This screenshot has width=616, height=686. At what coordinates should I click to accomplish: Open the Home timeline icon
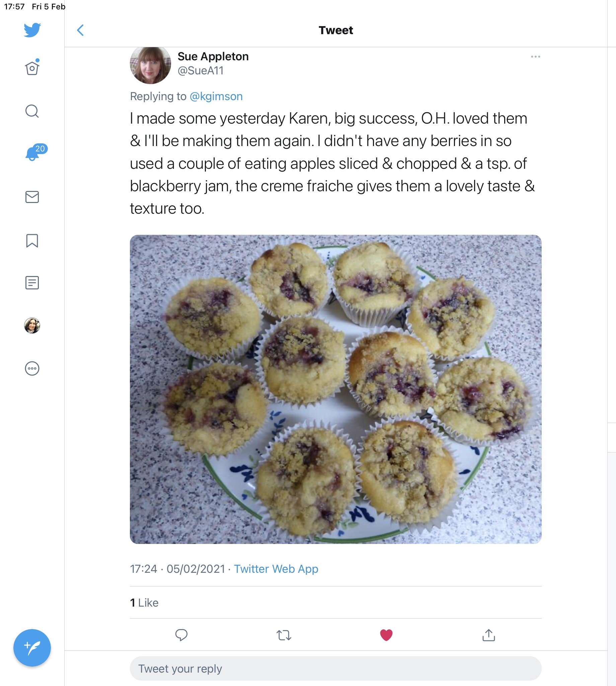[32, 68]
